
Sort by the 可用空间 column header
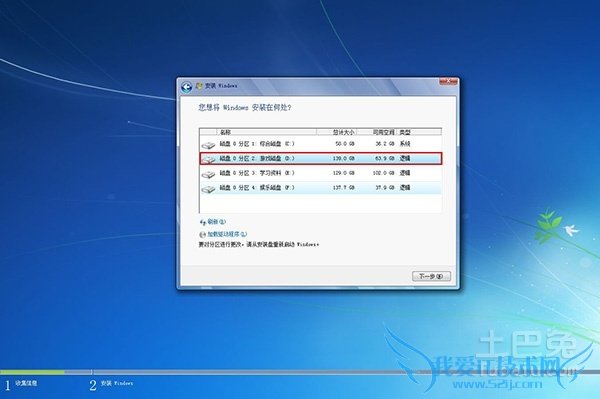[x=377, y=132]
